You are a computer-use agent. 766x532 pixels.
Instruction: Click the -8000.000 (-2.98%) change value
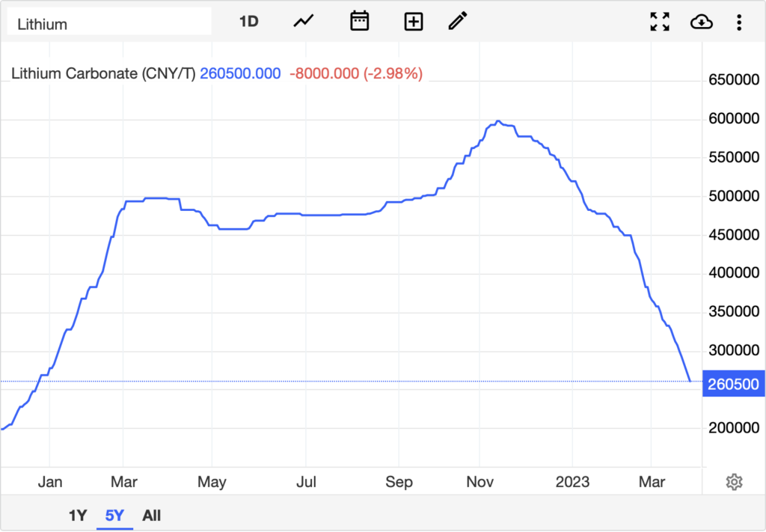356,74
